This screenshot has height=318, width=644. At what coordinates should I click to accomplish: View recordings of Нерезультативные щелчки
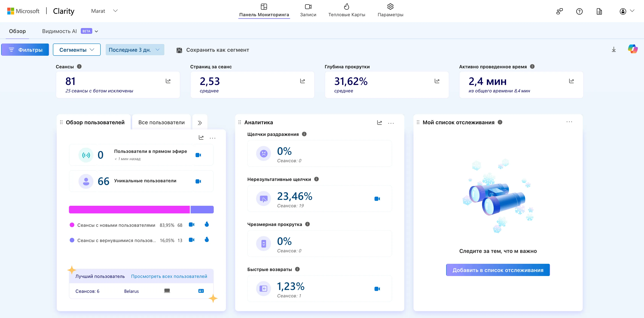tap(377, 199)
